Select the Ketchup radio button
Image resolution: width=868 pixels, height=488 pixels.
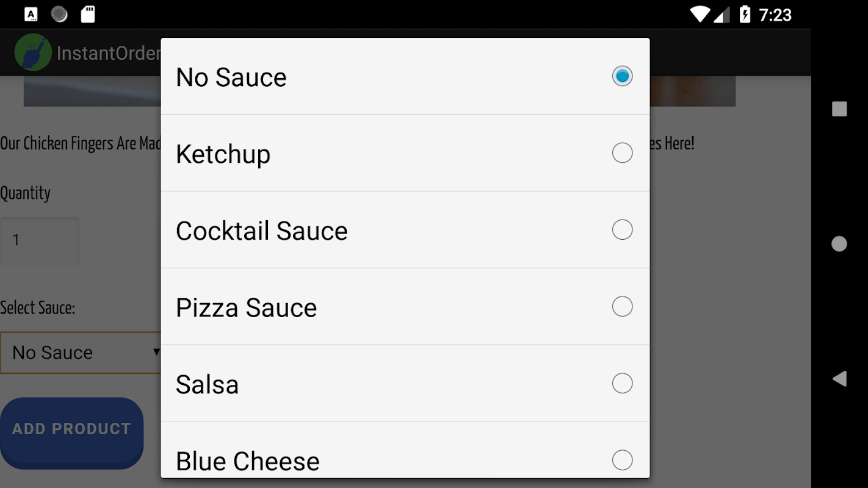pyautogui.click(x=622, y=153)
